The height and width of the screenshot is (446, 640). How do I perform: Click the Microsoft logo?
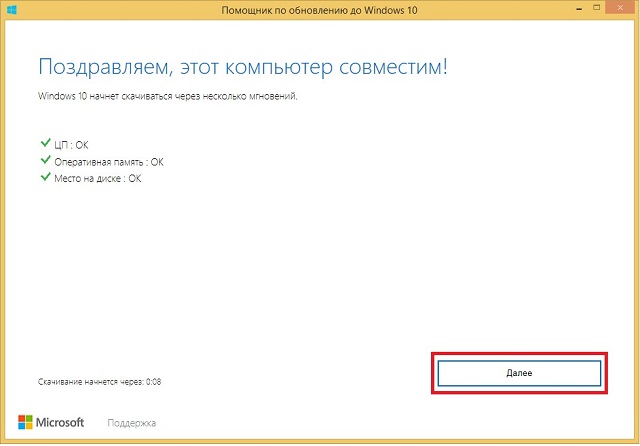51,422
